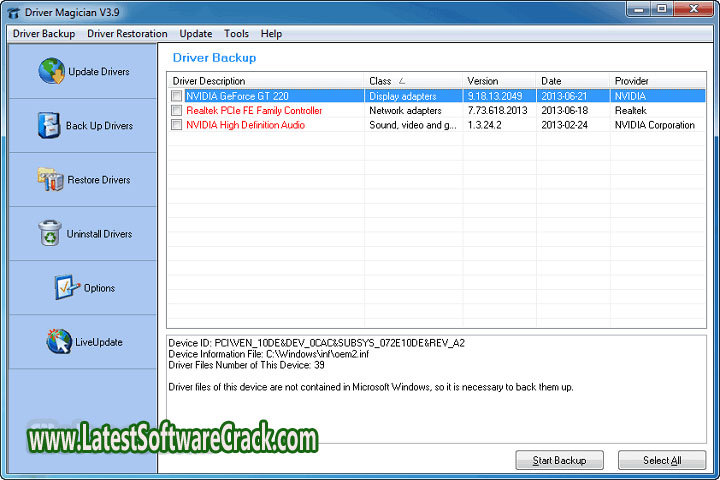The width and height of the screenshot is (720, 480).
Task: Open the Restore Drivers icon
Action: 50,179
